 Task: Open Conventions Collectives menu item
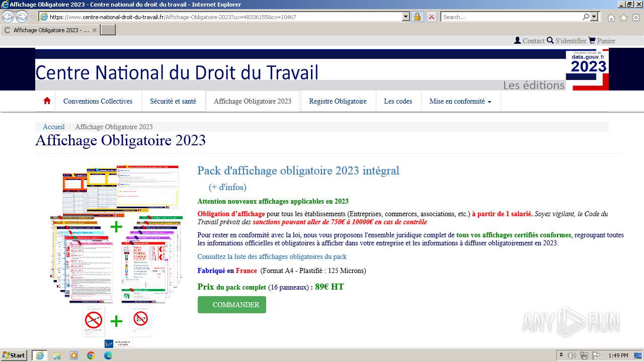pyautogui.click(x=98, y=101)
